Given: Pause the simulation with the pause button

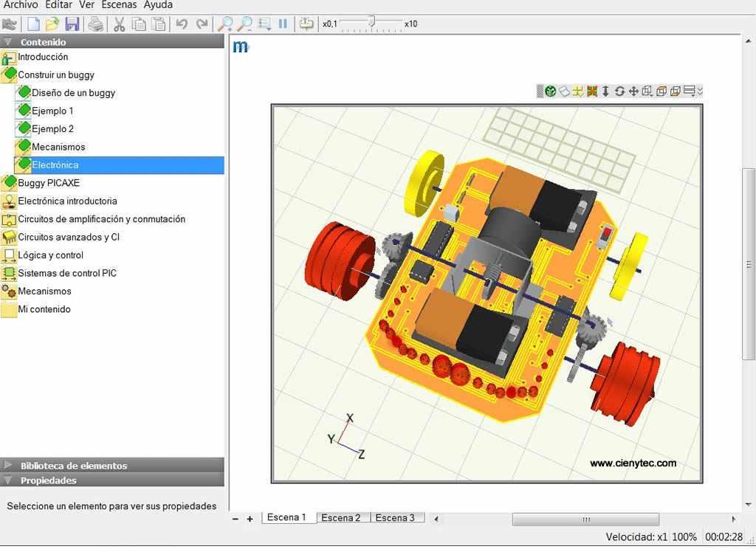Looking at the screenshot, I should point(283,24).
